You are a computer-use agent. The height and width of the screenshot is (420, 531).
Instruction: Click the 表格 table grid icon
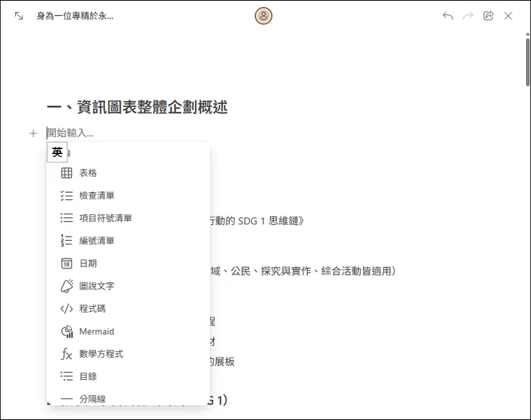[x=66, y=173]
